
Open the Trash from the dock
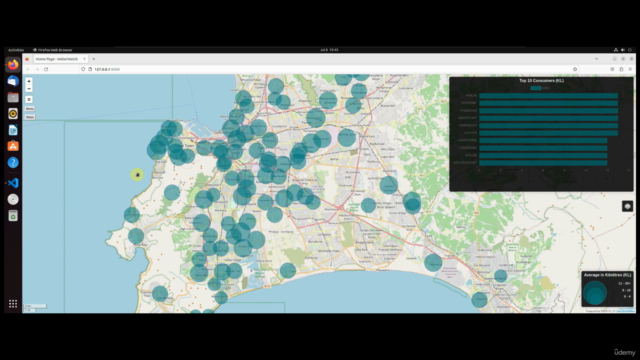tap(13, 216)
